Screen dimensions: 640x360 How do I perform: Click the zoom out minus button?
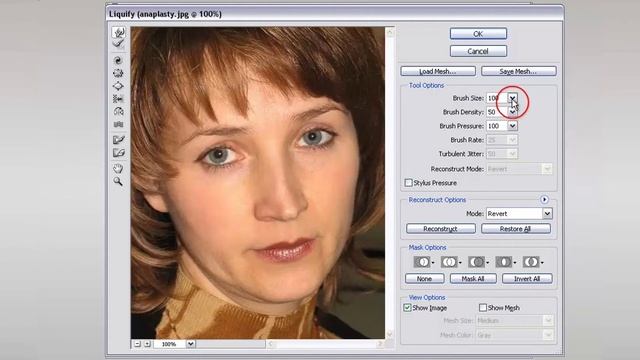(138, 344)
